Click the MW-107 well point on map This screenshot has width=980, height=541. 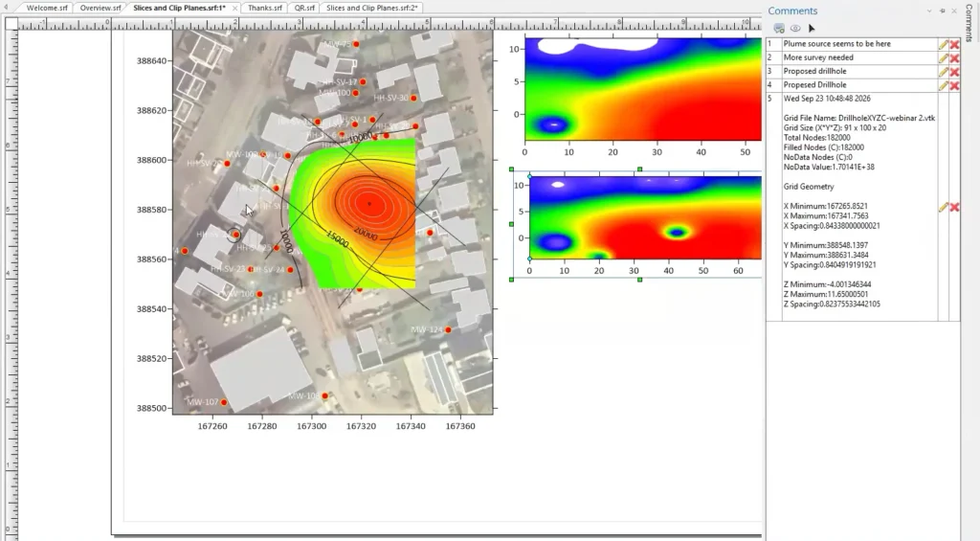pos(224,402)
